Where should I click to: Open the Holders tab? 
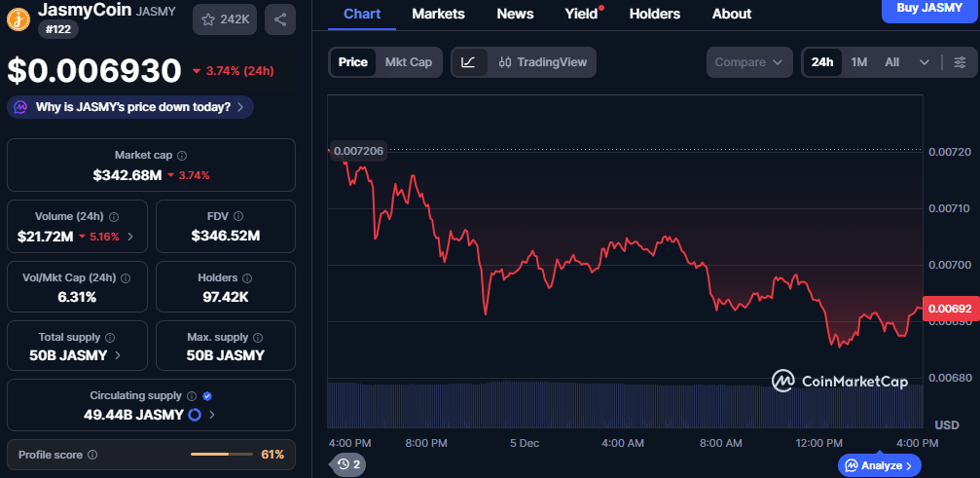[x=655, y=14]
